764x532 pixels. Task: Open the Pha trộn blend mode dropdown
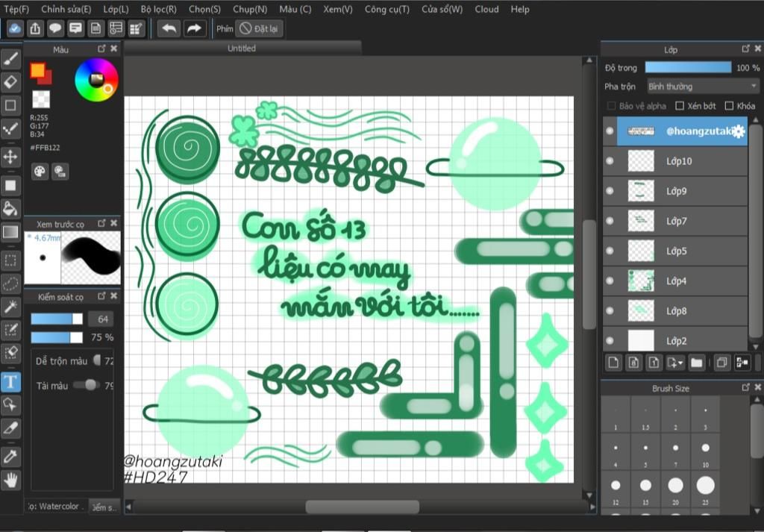click(703, 87)
